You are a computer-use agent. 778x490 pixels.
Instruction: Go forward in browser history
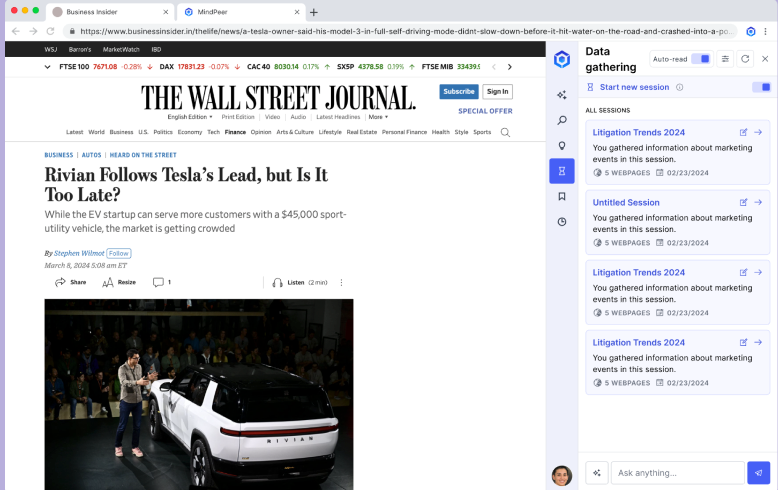point(33,31)
